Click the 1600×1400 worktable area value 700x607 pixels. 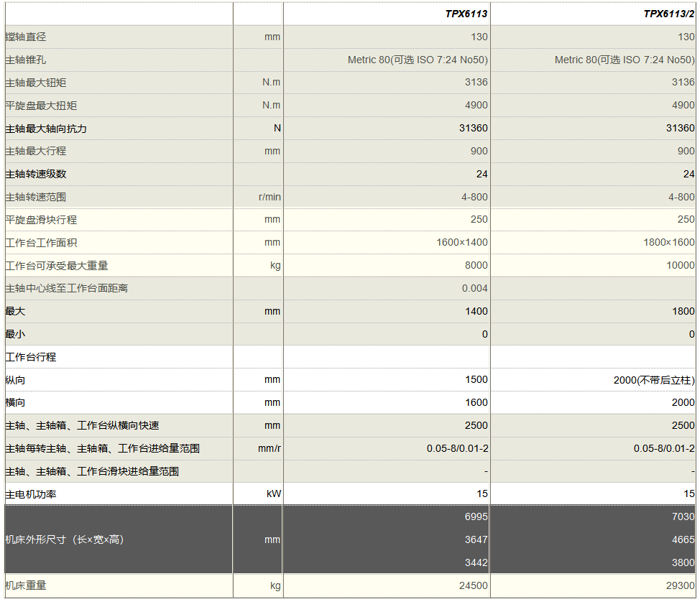click(x=461, y=243)
